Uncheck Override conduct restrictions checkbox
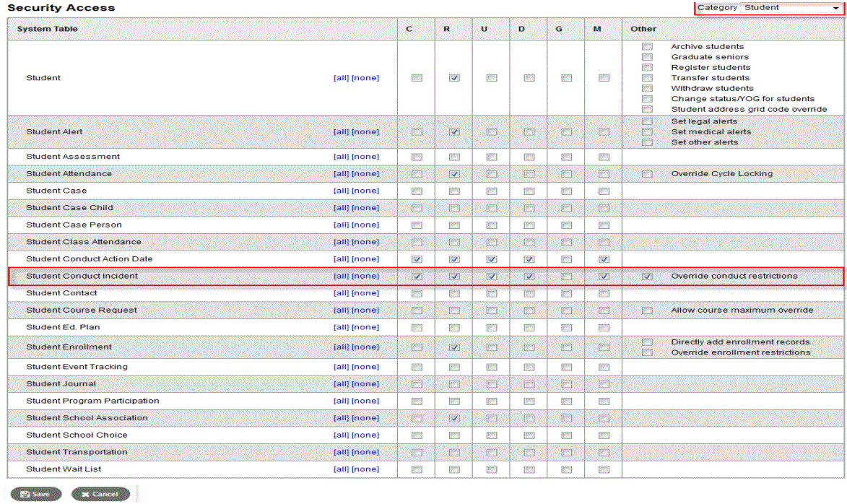 tap(647, 277)
